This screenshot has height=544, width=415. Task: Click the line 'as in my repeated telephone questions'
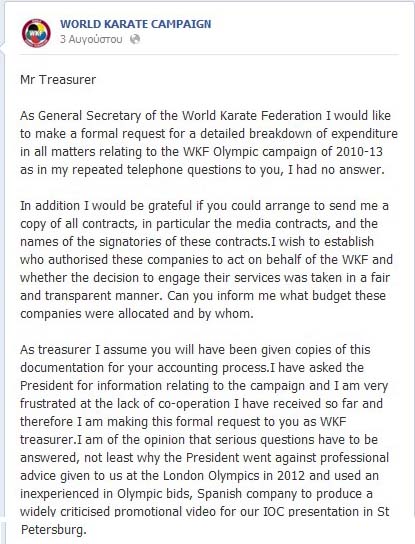click(x=202, y=170)
